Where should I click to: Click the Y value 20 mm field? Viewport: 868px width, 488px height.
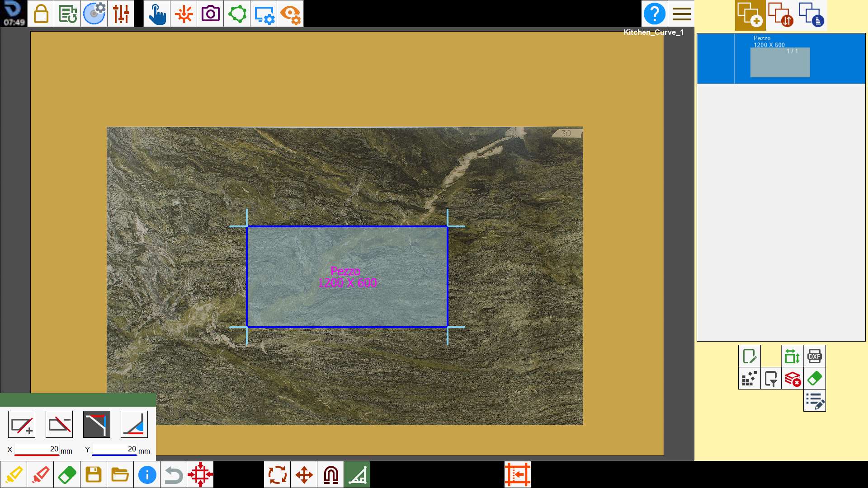coord(115,450)
